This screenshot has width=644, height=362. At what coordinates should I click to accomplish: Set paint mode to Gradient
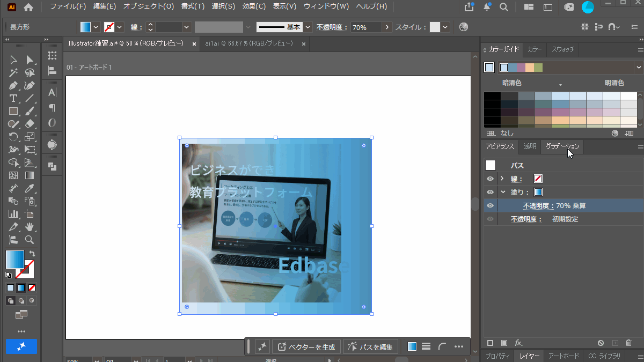21,287
